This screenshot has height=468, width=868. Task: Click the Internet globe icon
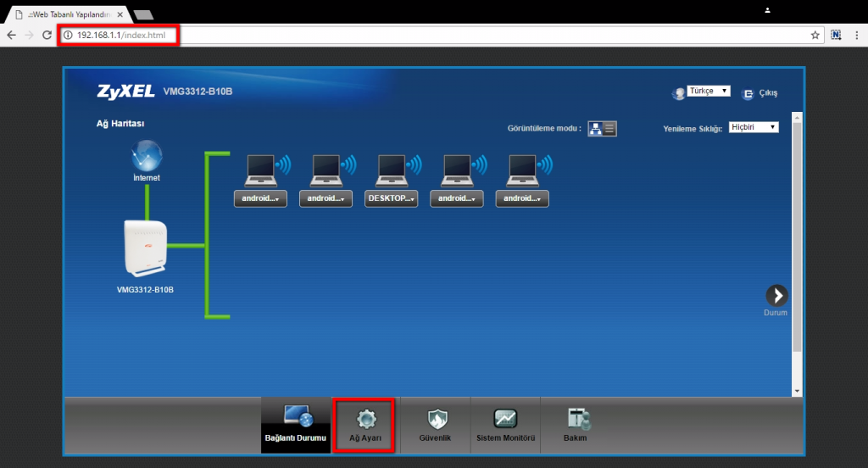click(147, 155)
